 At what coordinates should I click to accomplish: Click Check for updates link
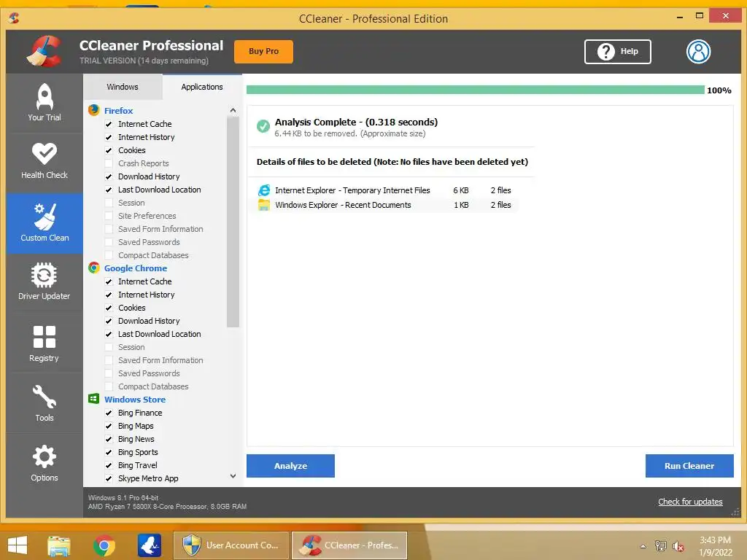coord(690,502)
